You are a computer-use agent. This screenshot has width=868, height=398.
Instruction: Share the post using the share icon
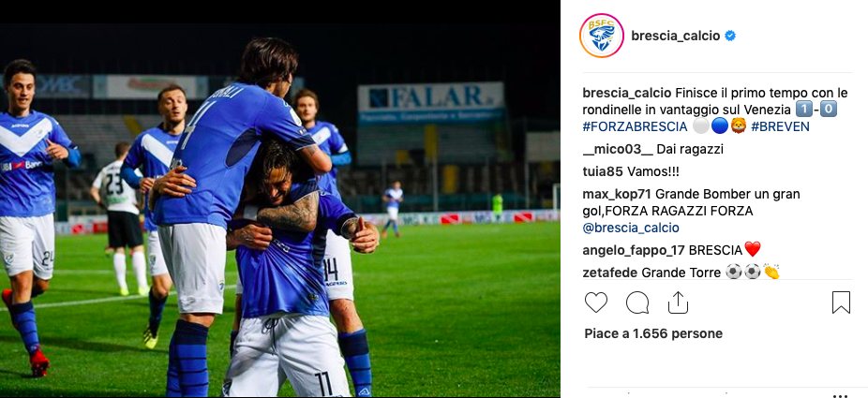click(678, 302)
